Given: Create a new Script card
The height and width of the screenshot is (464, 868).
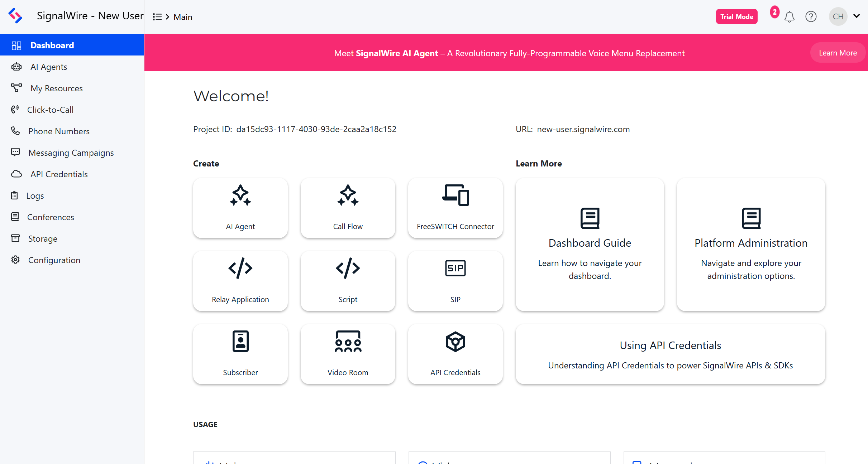Looking at the screenshot, I should [348, 281].
